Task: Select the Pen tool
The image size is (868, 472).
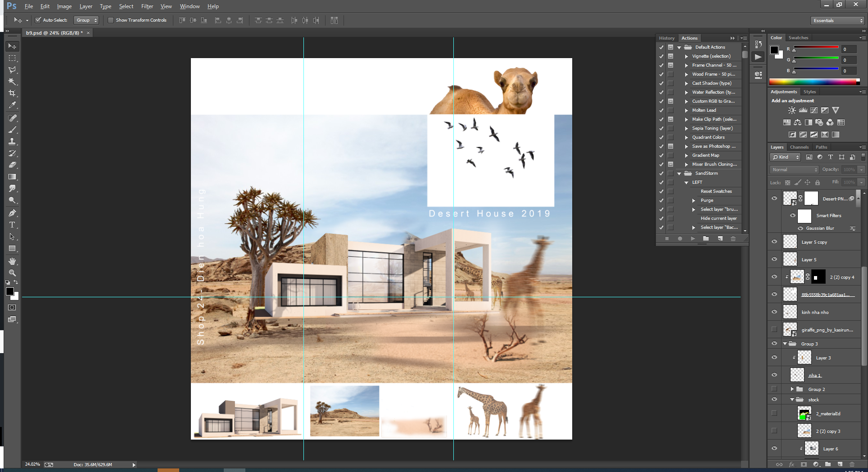Action: pos(12,213)
